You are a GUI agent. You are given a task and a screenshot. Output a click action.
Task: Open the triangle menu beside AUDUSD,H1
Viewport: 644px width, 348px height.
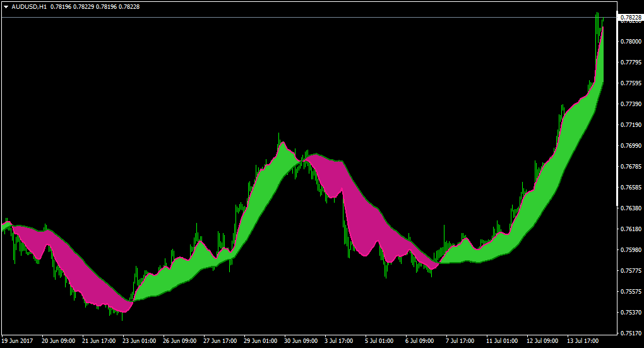pyautogui.click(x=6, y=7)
